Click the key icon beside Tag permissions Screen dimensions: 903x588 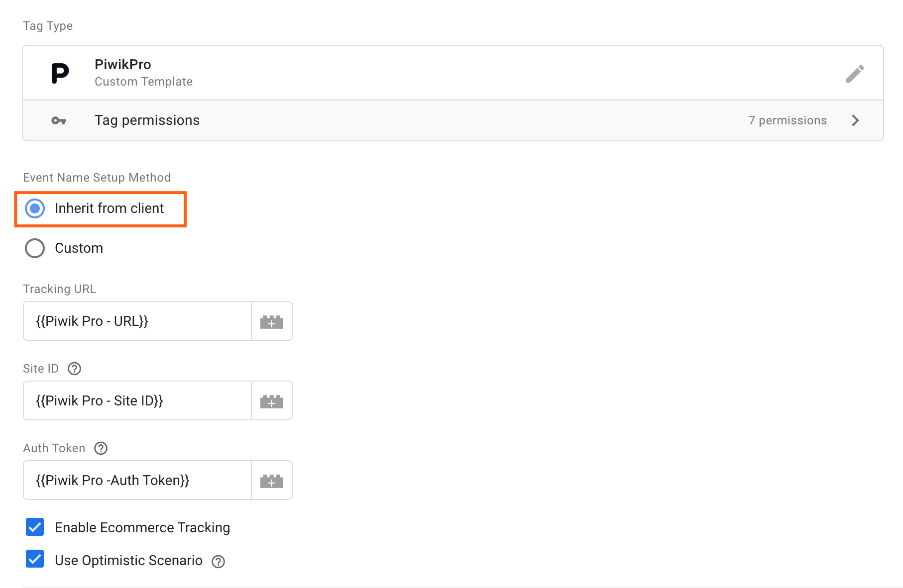59,120
